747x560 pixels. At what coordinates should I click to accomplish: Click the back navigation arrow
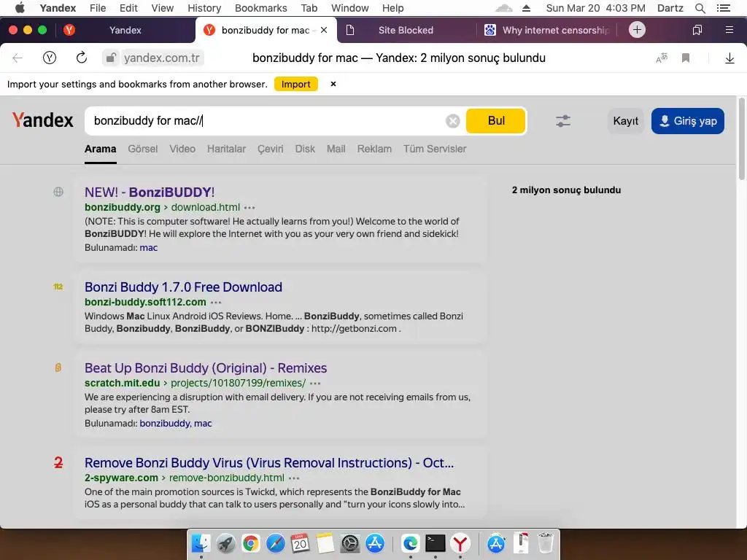pos(18,58)
